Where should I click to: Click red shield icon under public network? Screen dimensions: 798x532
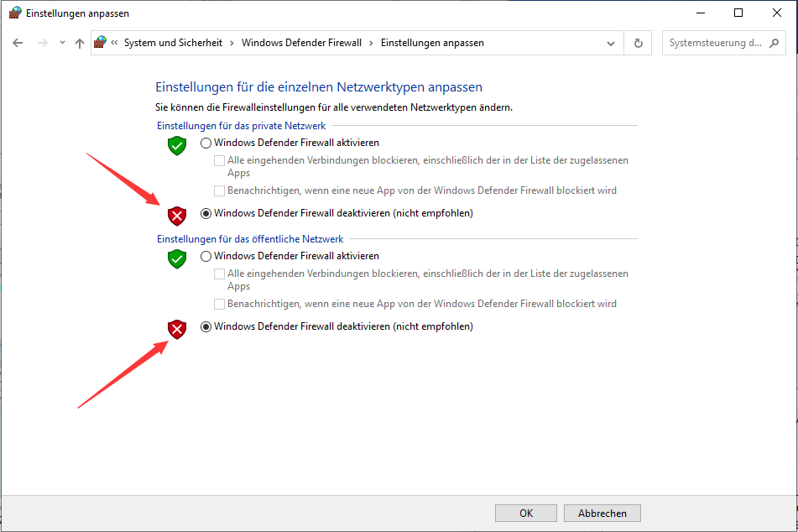point(177,330)
